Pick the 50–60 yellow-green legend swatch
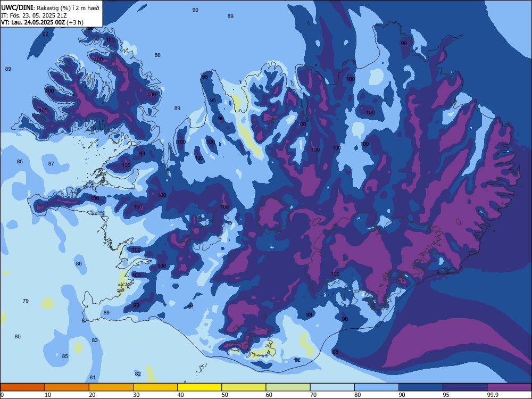The height and width of the screenshot is (399, 532). pyautogui.click(x=244, y=387)
